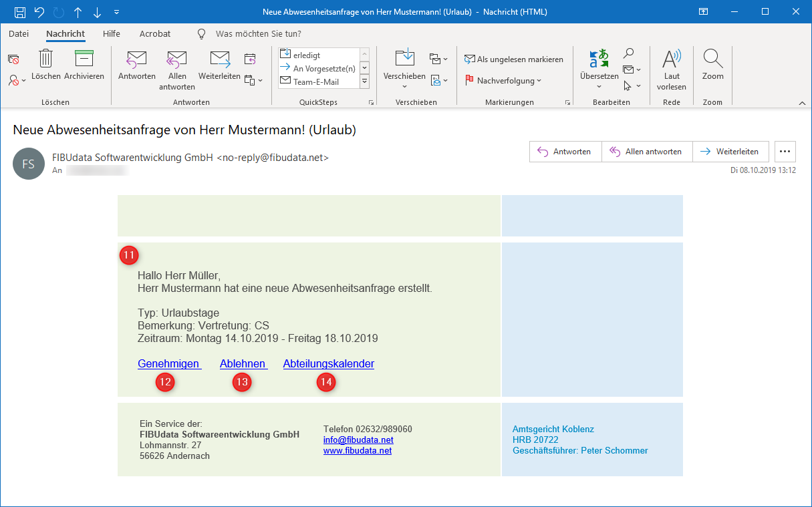Forward the email using ribbon Weiterleiten
Viewport: 812px width, 507px height.
point(219,60)
